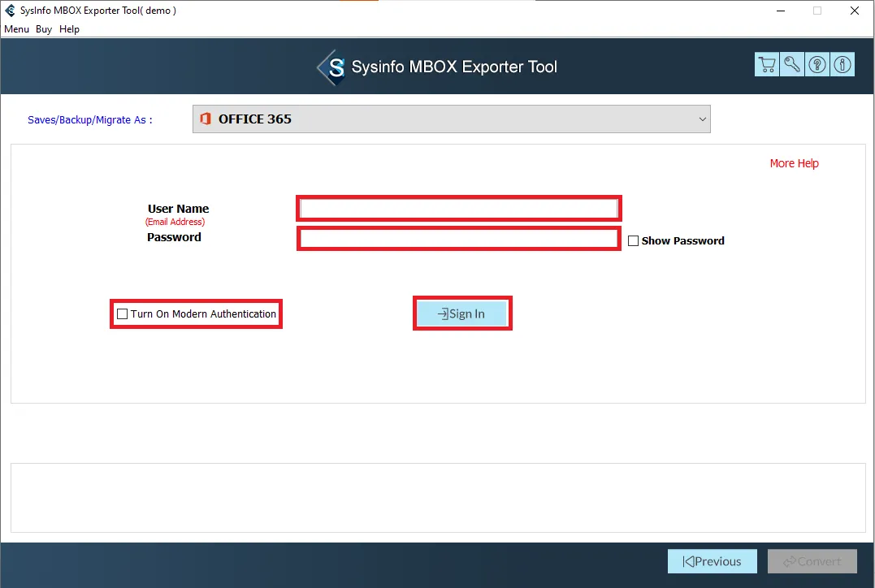This screenshot has width=875, height=588.
Task: Open the Buy menu
Action: tap(44, 29)
